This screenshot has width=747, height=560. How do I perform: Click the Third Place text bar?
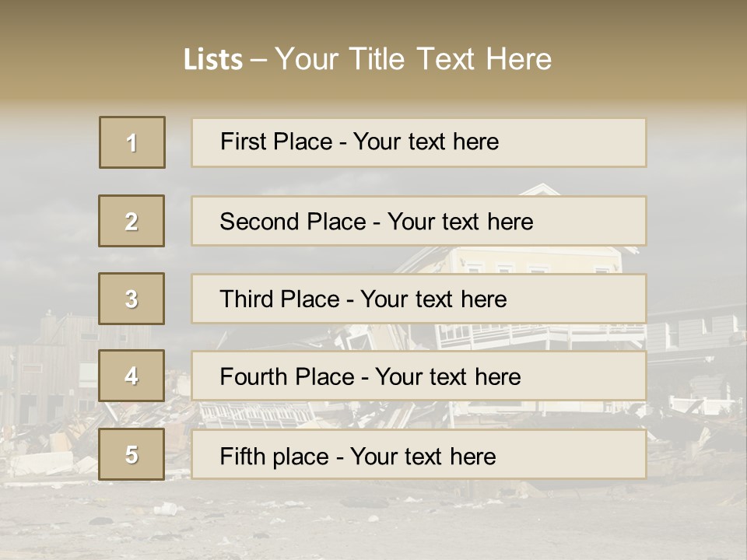click(x=419, y=299)
